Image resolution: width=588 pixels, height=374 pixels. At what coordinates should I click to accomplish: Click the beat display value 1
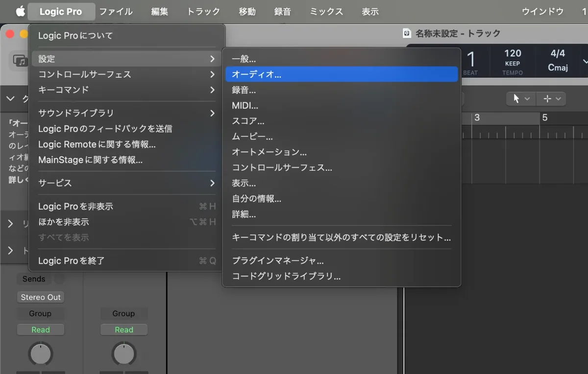tap(471, 60)
